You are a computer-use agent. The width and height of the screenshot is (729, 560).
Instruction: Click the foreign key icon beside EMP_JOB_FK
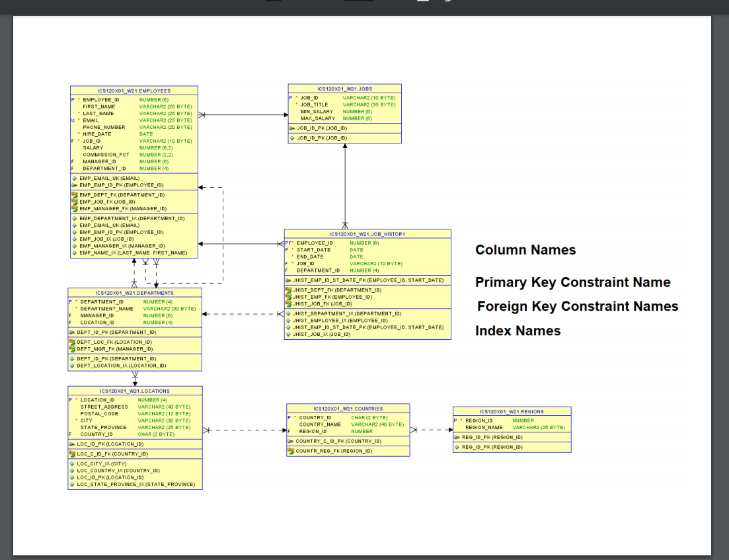(75, 202)
